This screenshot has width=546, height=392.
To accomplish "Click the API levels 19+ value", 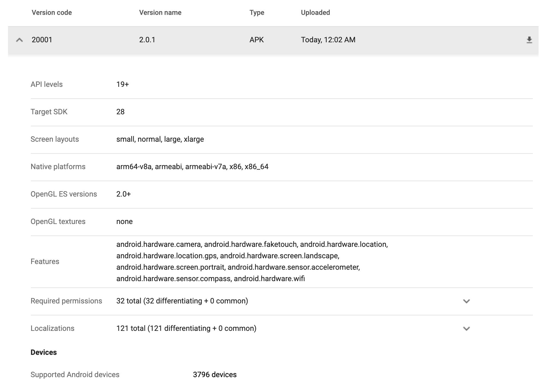I will pyautogui.click(x=122, y=84).
